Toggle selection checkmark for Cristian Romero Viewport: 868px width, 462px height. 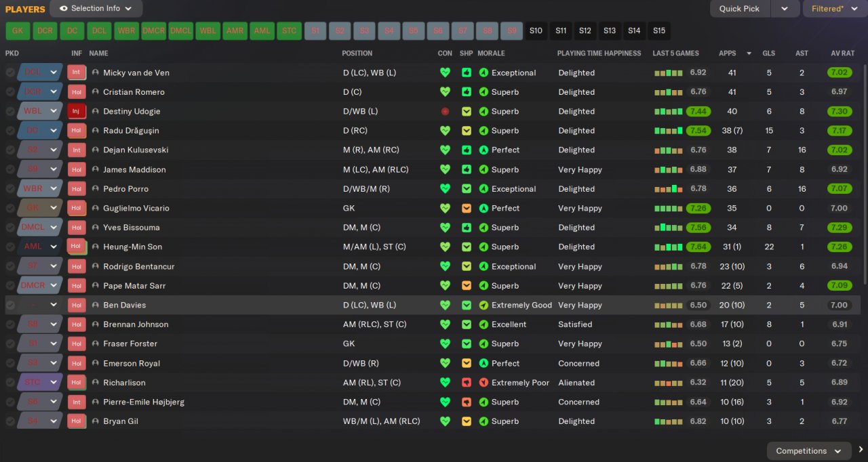click(x=10, y=91)
